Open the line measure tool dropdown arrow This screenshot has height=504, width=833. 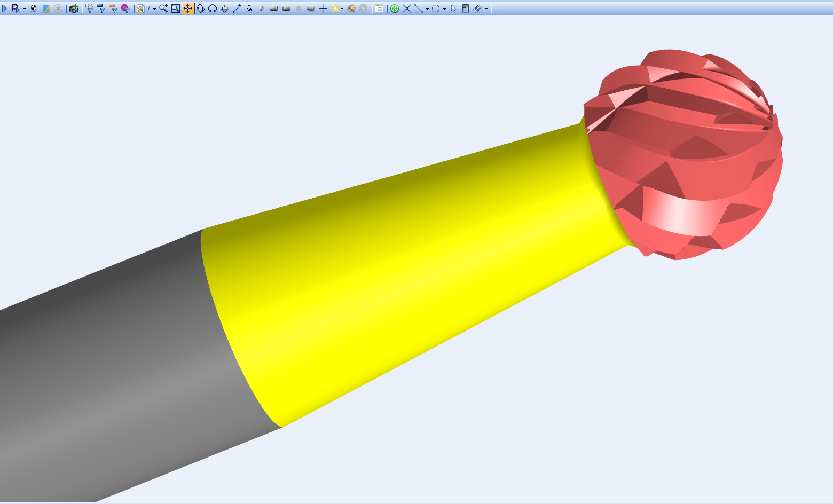point(427,9)
